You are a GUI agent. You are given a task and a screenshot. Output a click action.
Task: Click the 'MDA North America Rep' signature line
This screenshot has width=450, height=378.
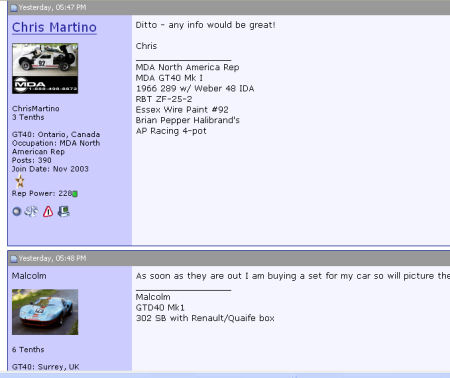point(187,67)
